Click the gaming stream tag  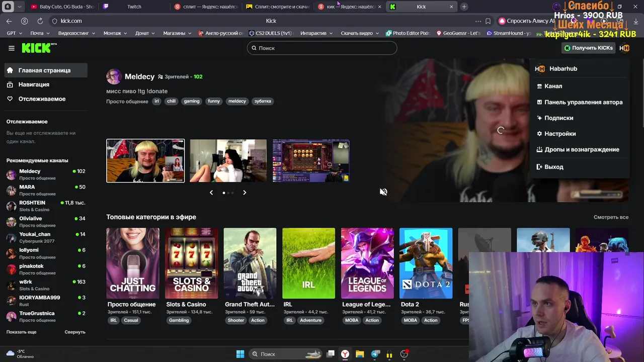(x=192, y=101)
